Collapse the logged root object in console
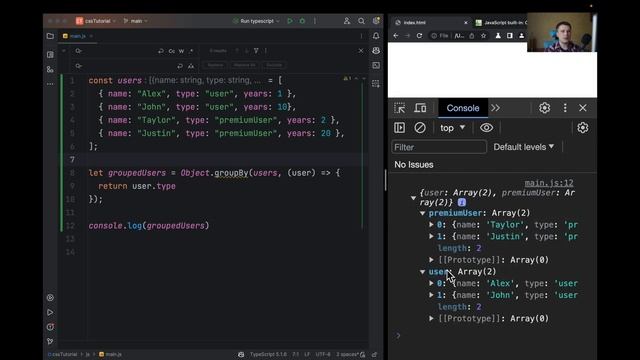This screenshot has width=640, height=360. coord(413,198)
